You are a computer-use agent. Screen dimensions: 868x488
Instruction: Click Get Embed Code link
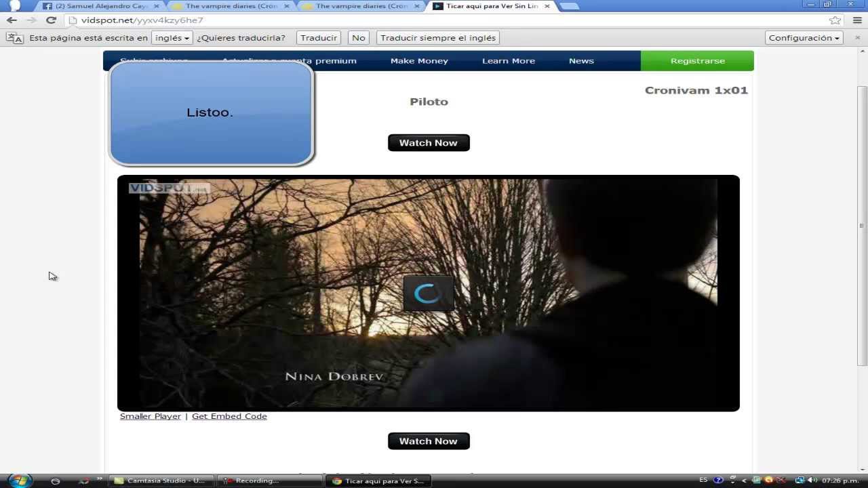click(229, 416)
